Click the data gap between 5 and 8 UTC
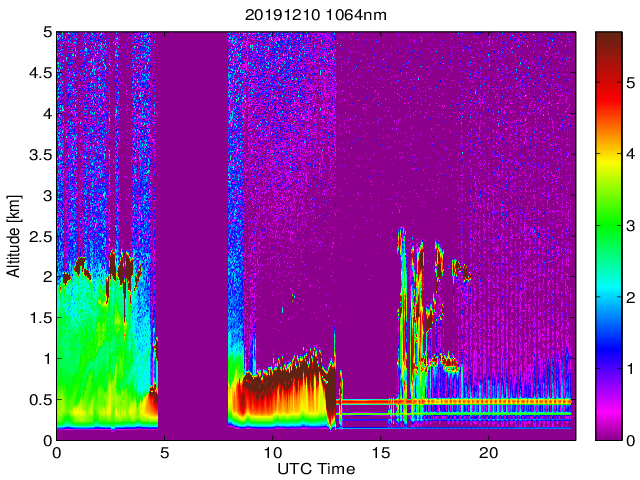 [x=193, y=236]
